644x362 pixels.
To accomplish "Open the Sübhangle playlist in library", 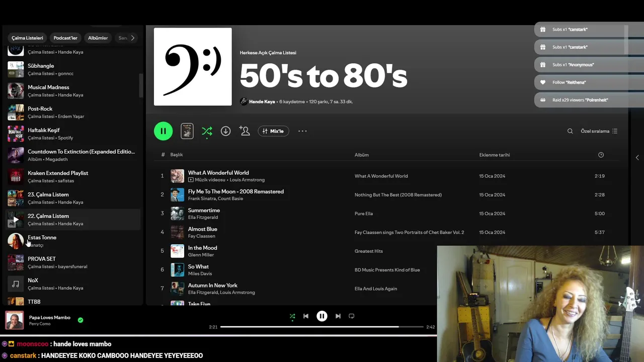I will coord(73,69).
